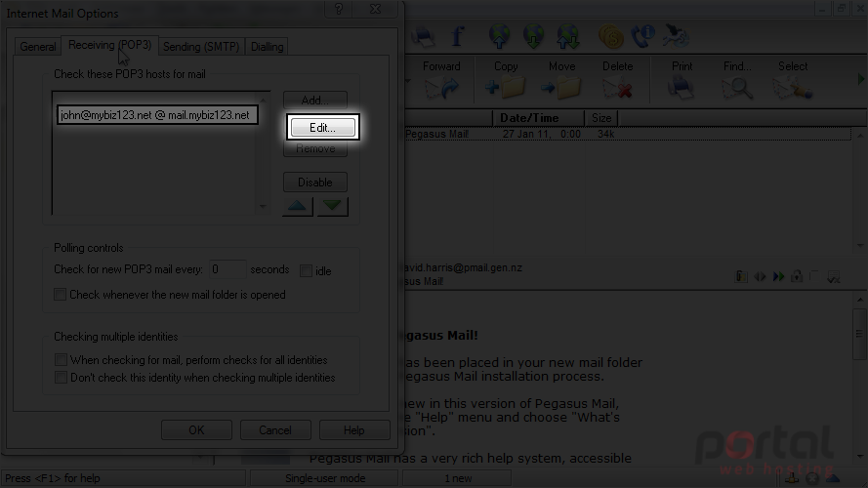Click the send mail globe icon
The height and width of the screenshot is (488, 868).
point(499,36)
